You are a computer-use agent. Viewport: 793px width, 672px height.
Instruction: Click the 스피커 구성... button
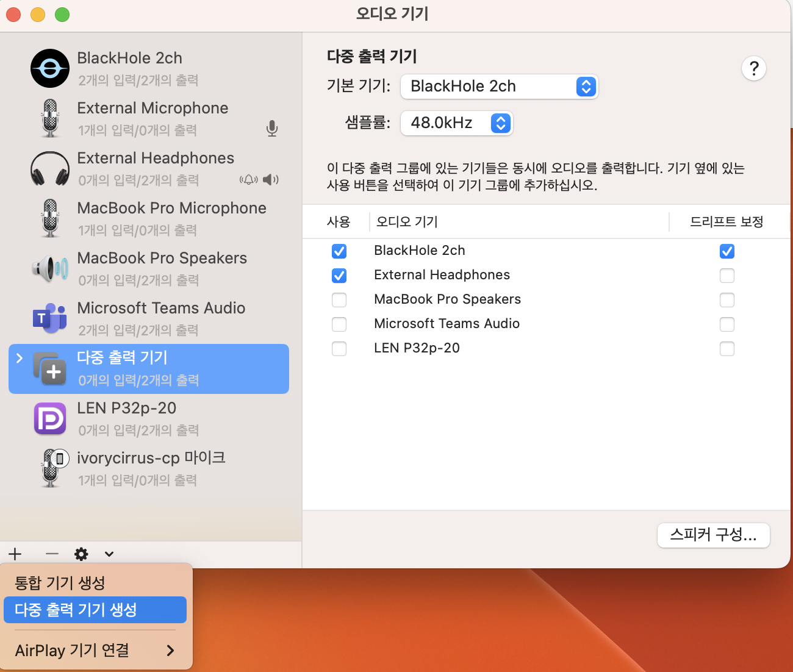pyautogui.click(x=714, y=535)
